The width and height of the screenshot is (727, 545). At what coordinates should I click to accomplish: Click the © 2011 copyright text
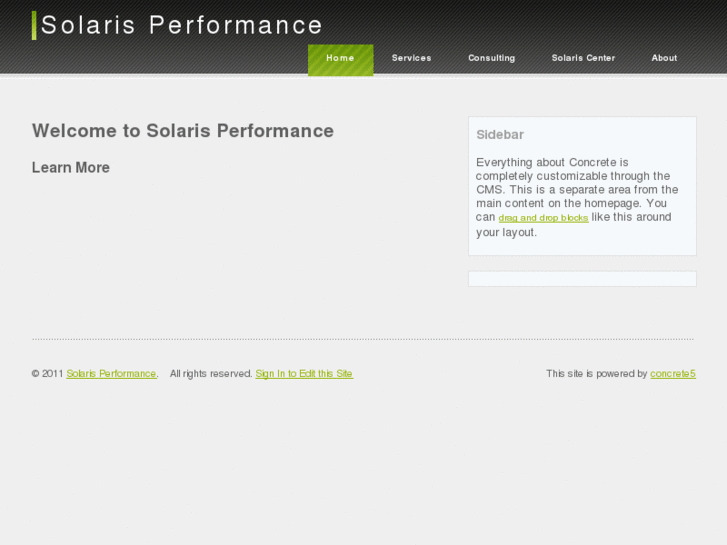click(x=47, y=374)
